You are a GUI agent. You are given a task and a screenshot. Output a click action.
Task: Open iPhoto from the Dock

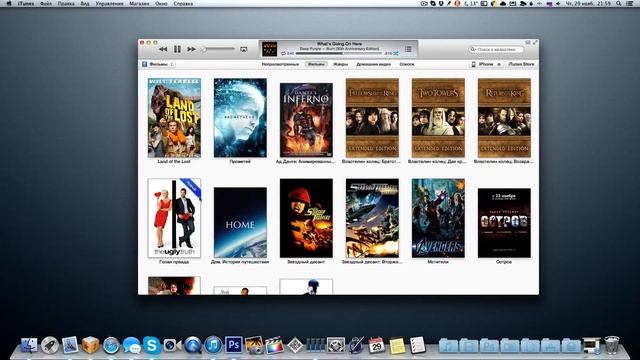[x=254, y=345]
